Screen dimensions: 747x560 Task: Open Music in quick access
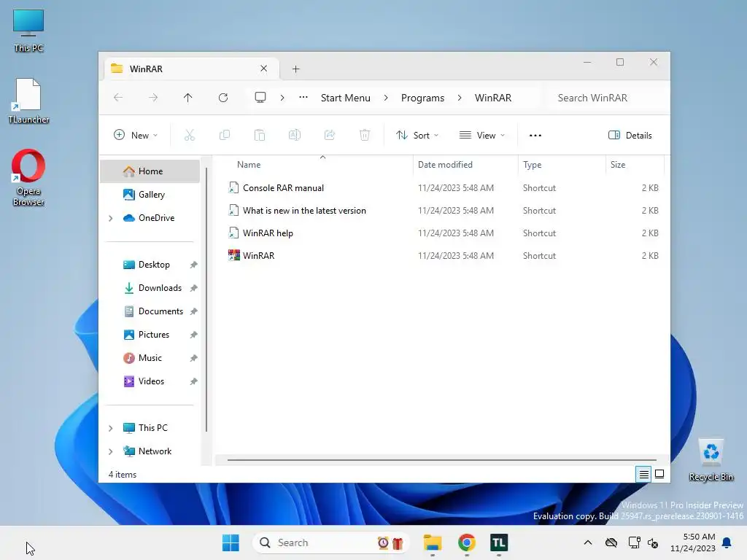pos(150,358)
